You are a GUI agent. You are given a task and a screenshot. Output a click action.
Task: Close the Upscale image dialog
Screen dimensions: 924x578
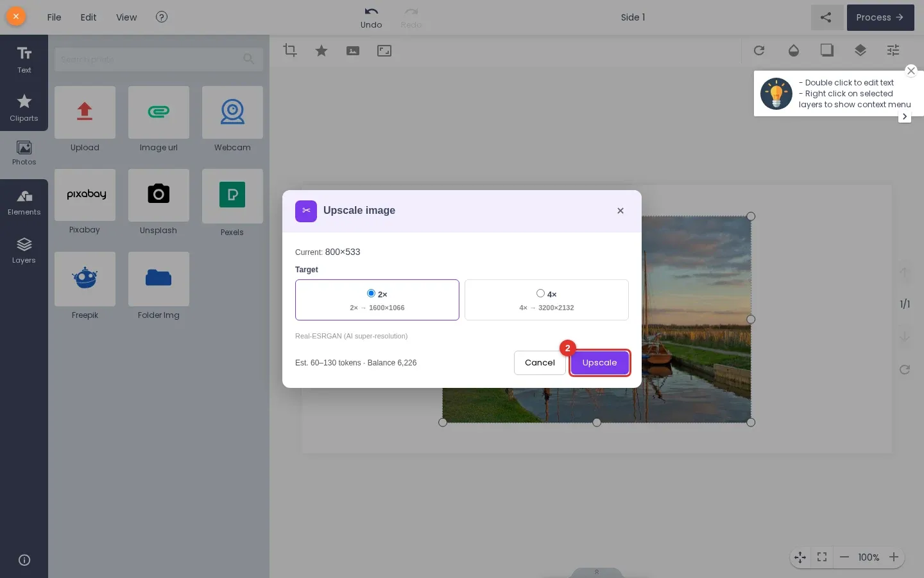[620, 211]
